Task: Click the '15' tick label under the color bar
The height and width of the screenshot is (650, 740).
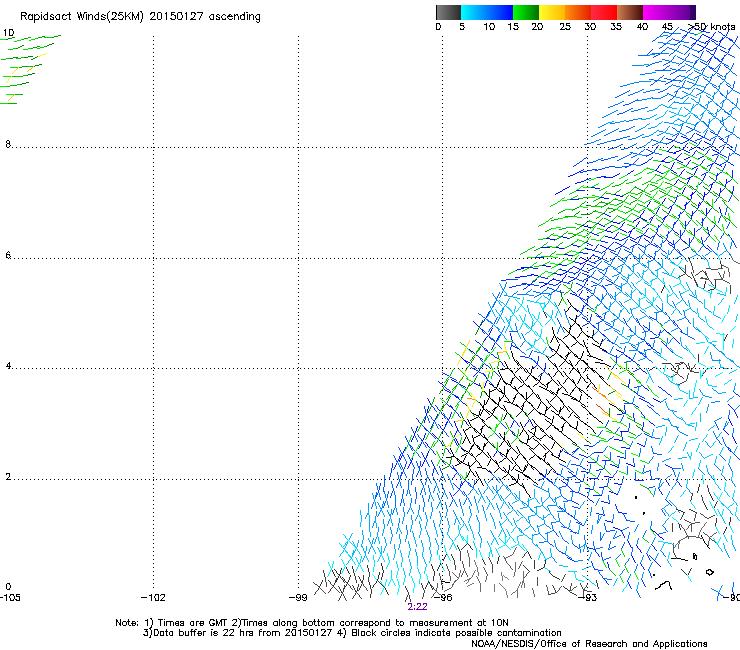Action: [x=513, y=27]
